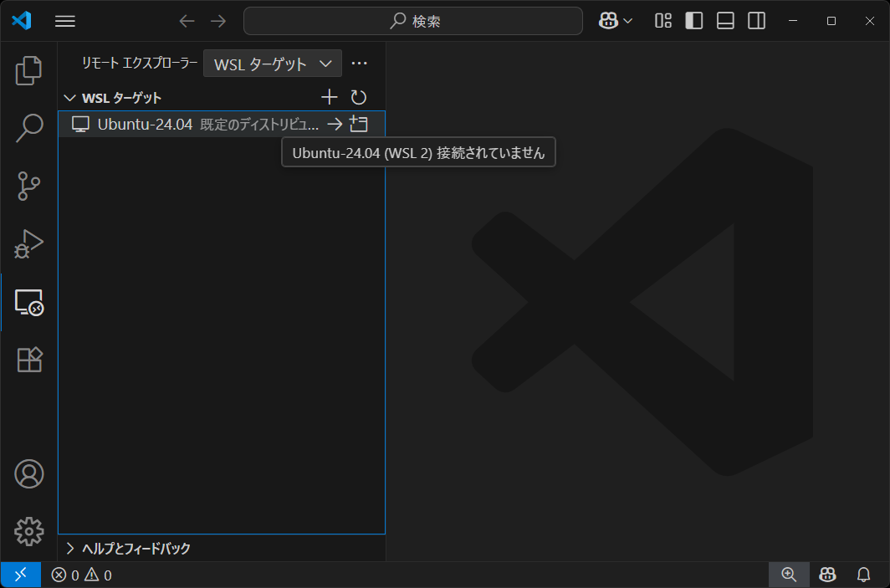Connect to Ubuntu-24.04 in current window arrow

pyautogui.click(x=335, y=124)
